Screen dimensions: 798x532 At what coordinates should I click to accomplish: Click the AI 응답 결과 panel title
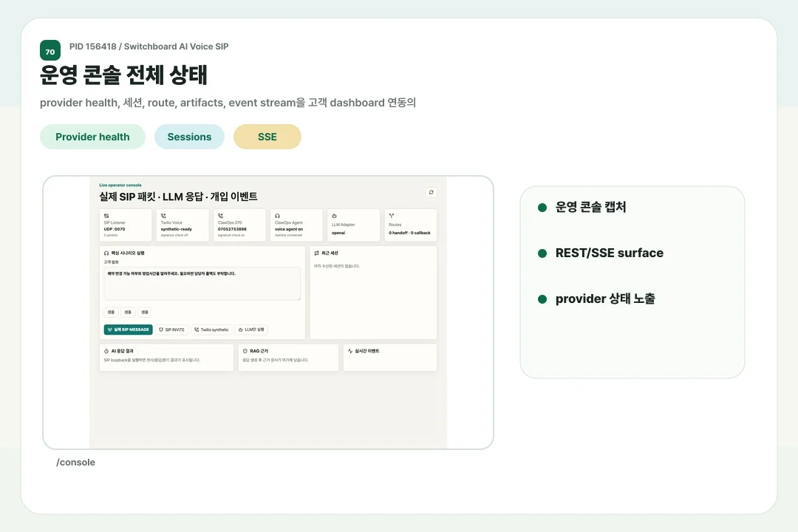(122, 351)
